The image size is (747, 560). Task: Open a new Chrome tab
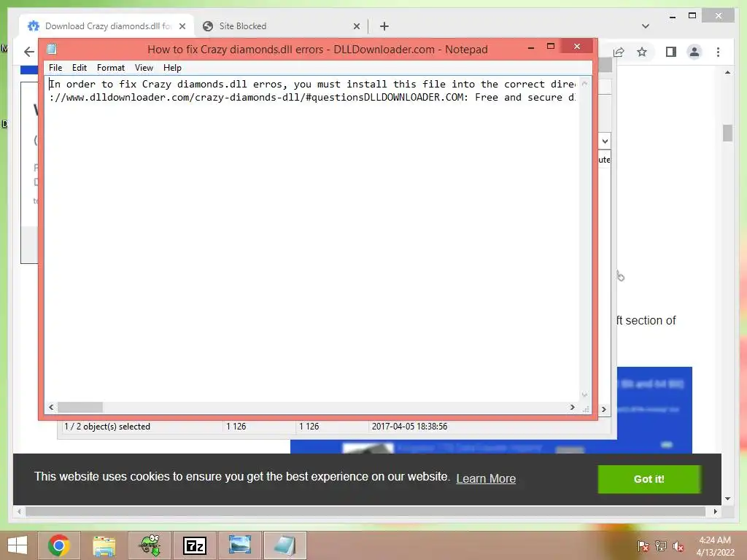(384, 26)
